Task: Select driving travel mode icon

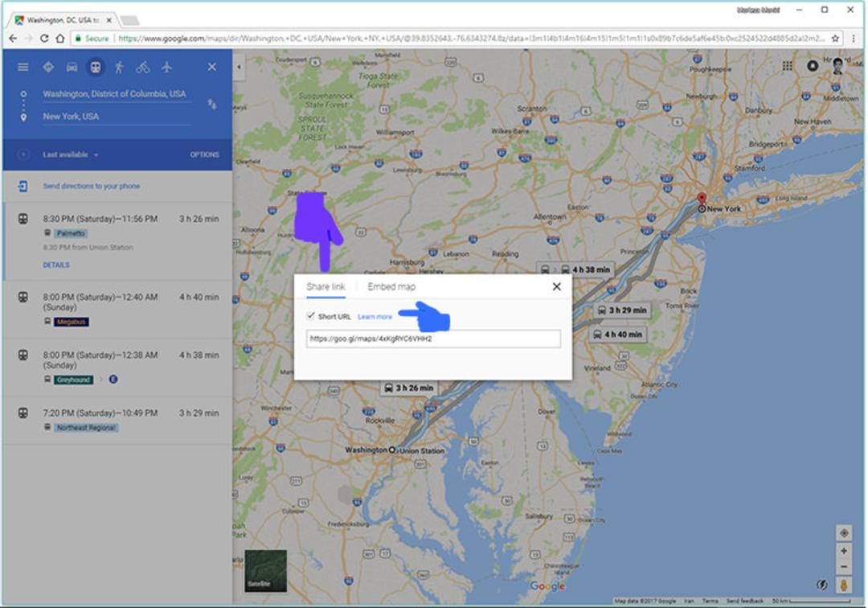Action: (72, 67)
